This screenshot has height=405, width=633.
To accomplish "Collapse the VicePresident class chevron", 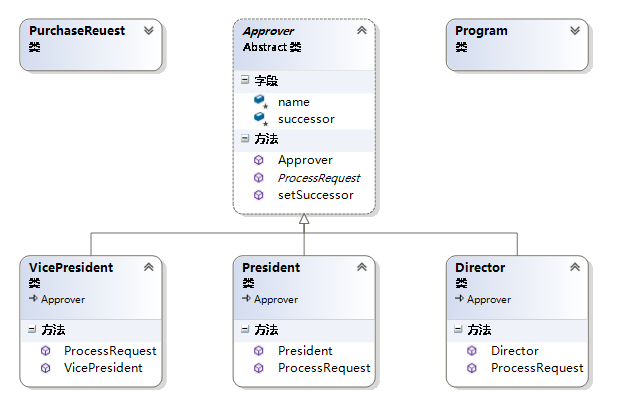I will point(149,267).
